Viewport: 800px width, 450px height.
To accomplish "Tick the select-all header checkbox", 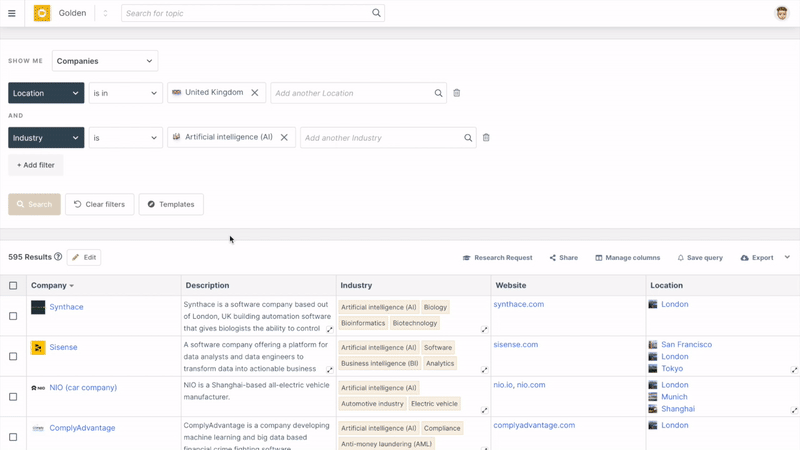I will tap(13, 286).
